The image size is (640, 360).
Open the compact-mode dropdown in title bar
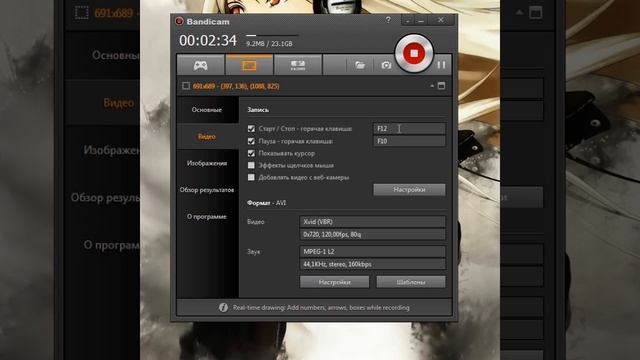point(408,20)
